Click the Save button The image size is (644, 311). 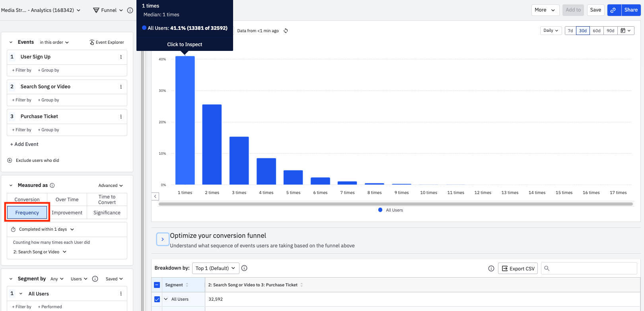click(595, 10)
